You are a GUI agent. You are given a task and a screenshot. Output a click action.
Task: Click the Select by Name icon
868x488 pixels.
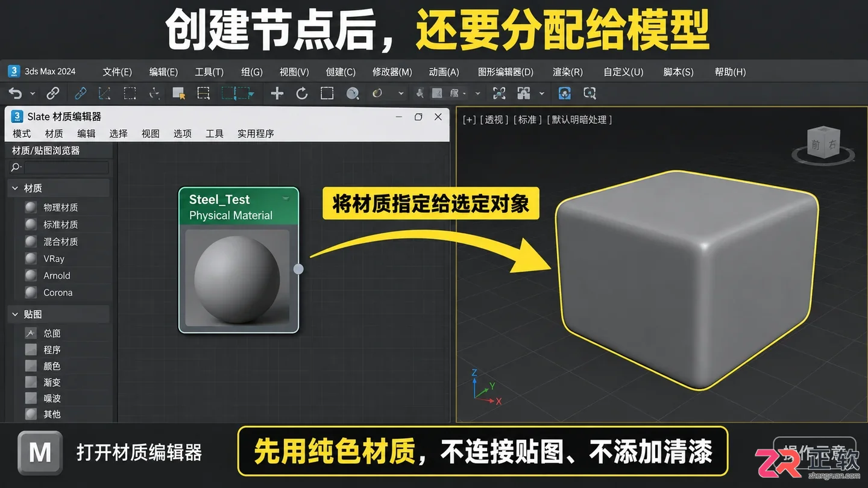pyautogui.click(x=178, y=93)
